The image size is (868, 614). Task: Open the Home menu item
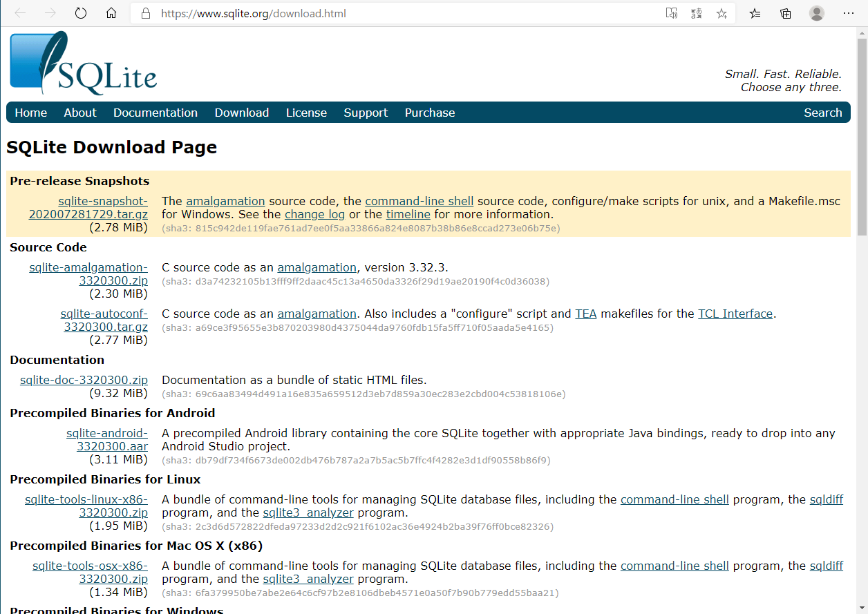click(x=31, y=113)
